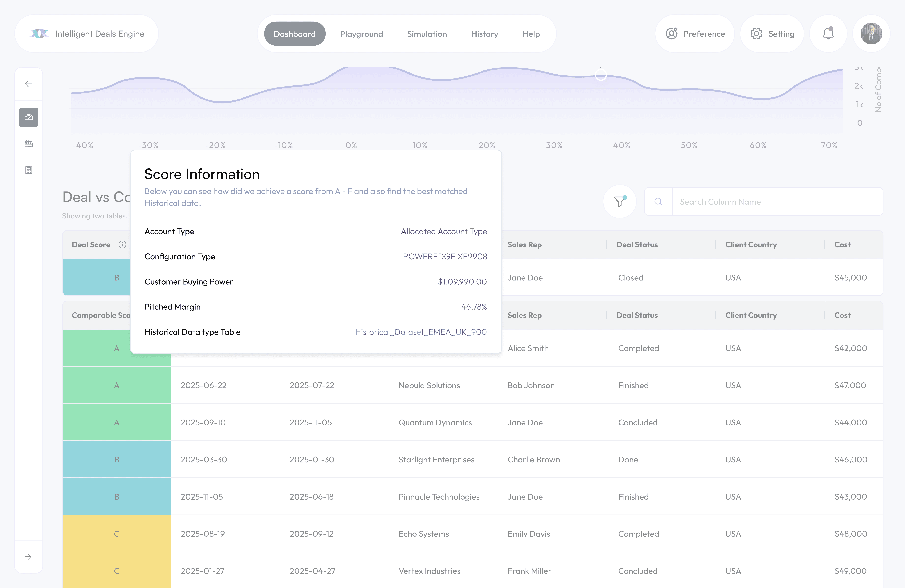The width and height of the screenshot is (905, 588).
Task: Open the Help tab
Action: pyautogui.click(x=531, y=34)
